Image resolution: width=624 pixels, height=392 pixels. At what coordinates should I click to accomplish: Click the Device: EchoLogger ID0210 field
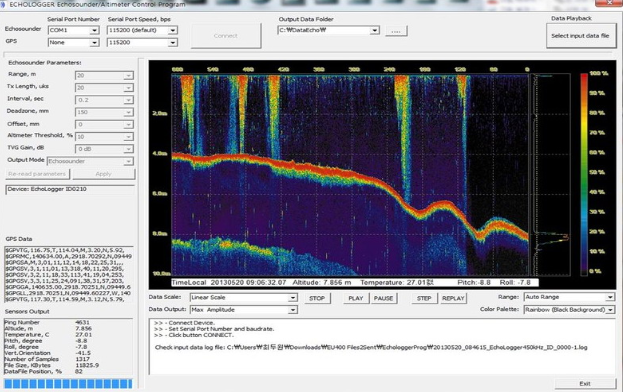pos(70,189)
